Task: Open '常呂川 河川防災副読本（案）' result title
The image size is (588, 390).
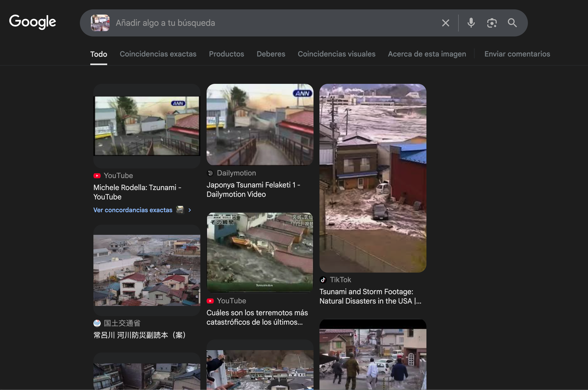Action: [x=139, y=335]
